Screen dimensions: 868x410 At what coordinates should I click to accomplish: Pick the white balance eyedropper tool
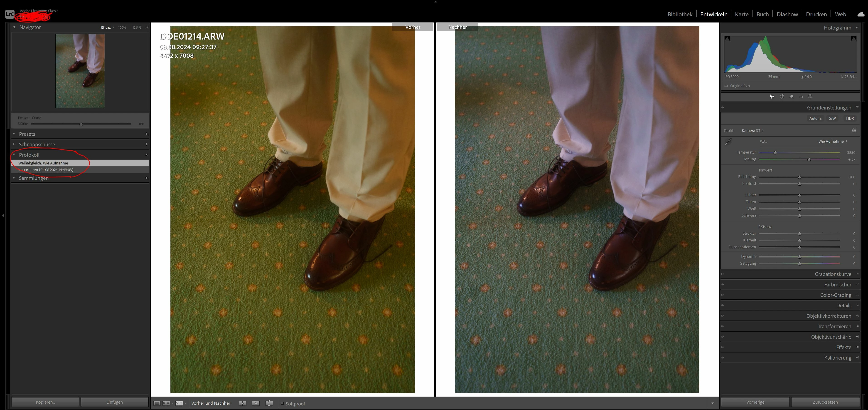point(728,142)
